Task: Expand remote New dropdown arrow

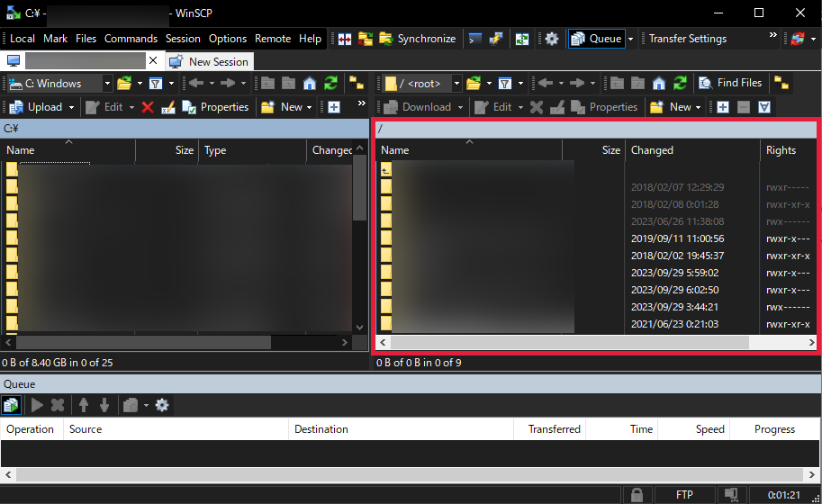Action: (x=699, y=107)
